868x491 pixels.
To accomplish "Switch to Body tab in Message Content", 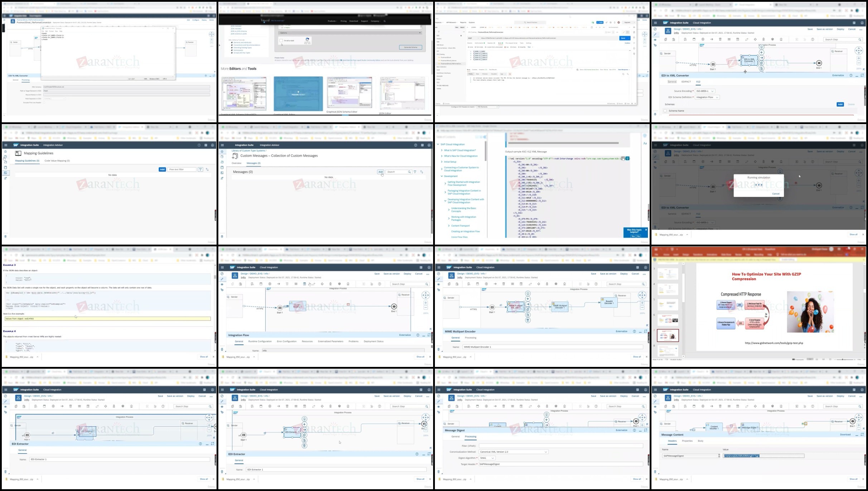I will click(700, 441).
